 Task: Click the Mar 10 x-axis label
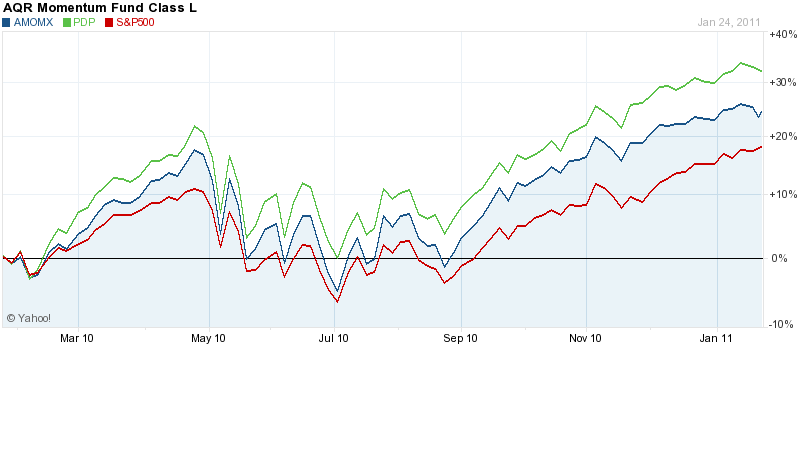[77, 339]
